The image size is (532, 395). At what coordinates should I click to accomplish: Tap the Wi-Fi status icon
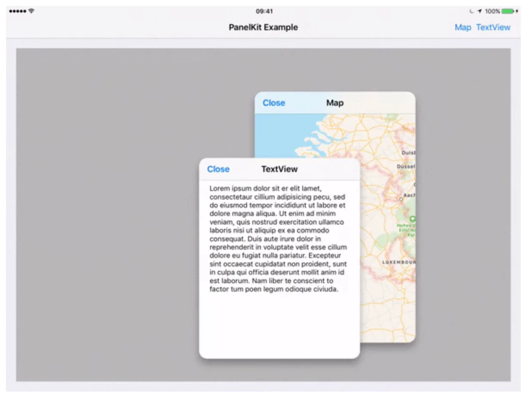pyautogui.click(x=31, y=11)
